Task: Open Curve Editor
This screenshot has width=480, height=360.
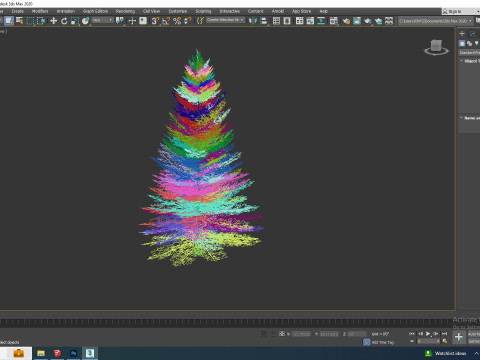Action: click(x=310, y=21)
